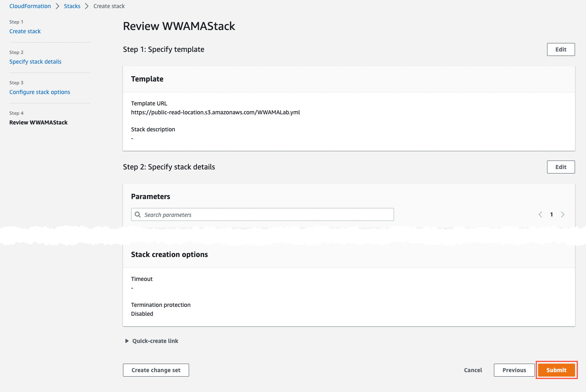Click the Termination protection Disabled value

[x=142, y=314]
